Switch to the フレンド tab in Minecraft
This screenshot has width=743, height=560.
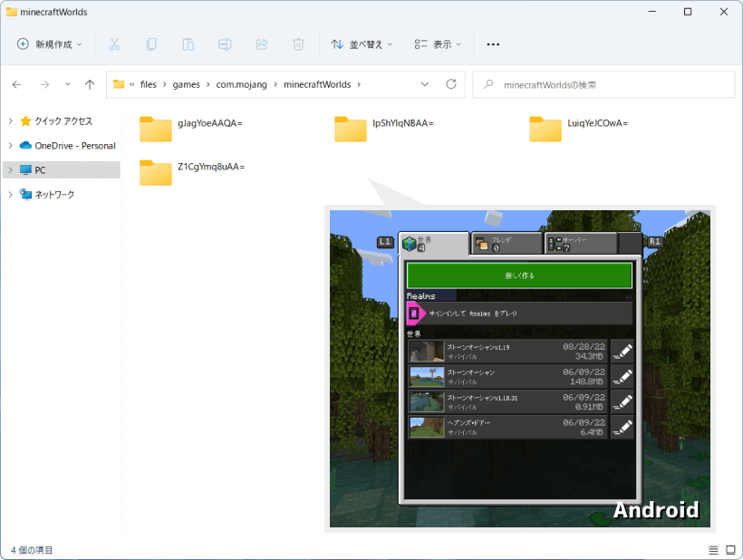coord(507,244)
